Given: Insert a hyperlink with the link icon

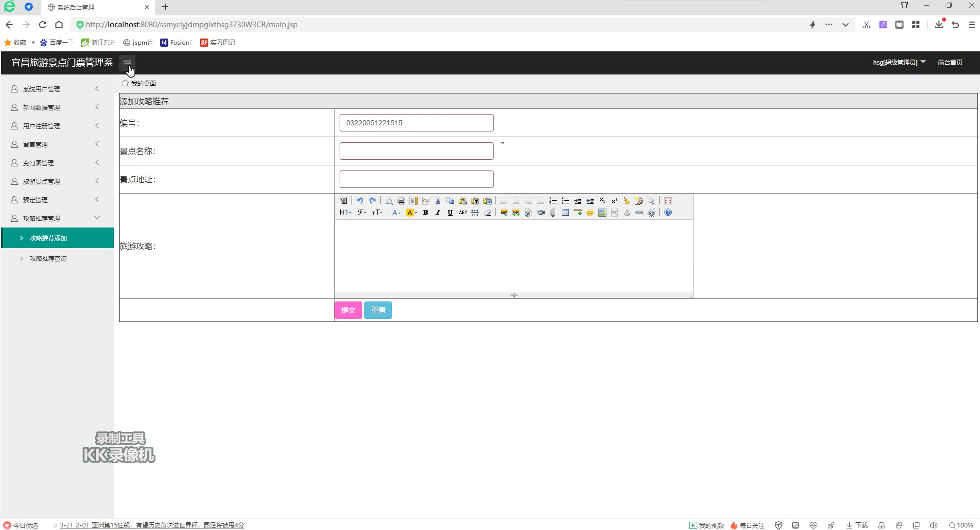Looking at the screenshot, I should (639, 213).
